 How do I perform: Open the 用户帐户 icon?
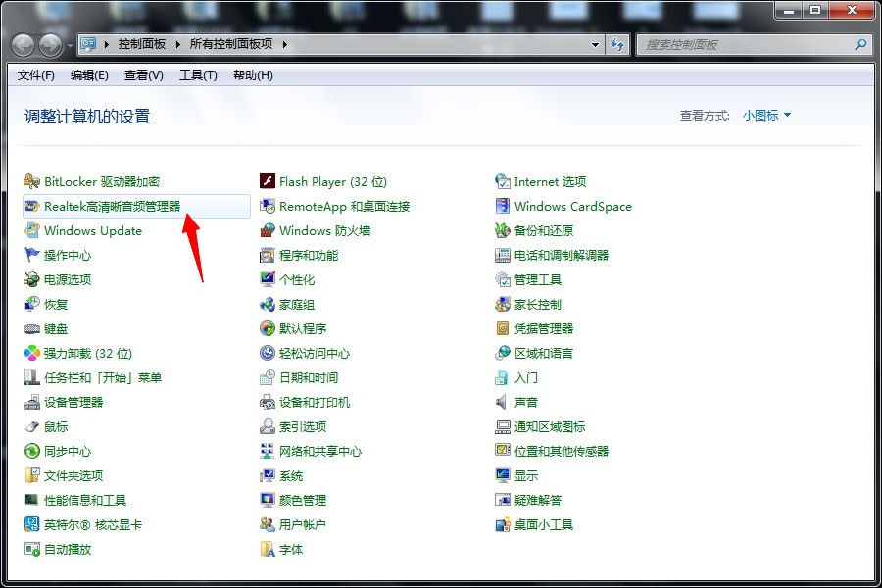[x=268, y=525]
